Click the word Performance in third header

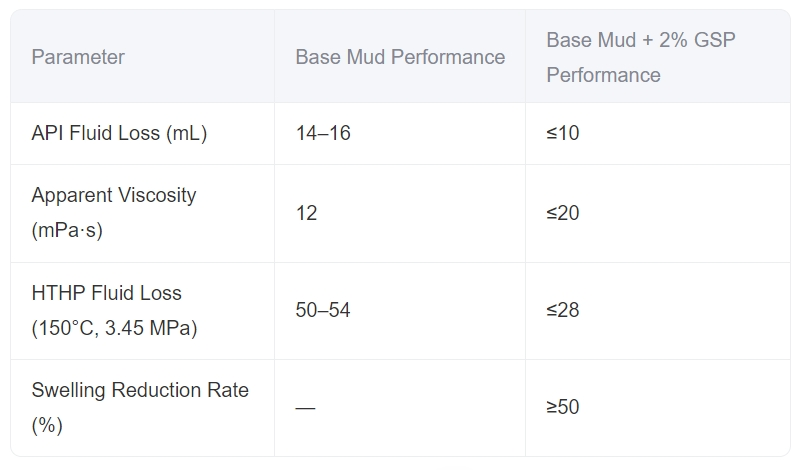603,75
